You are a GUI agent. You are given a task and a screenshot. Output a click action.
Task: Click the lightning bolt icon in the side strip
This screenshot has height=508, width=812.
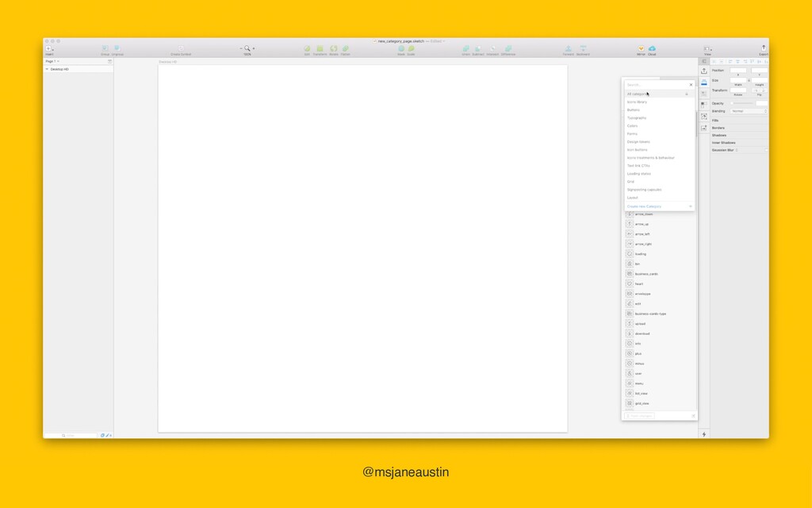coord(704,434)
